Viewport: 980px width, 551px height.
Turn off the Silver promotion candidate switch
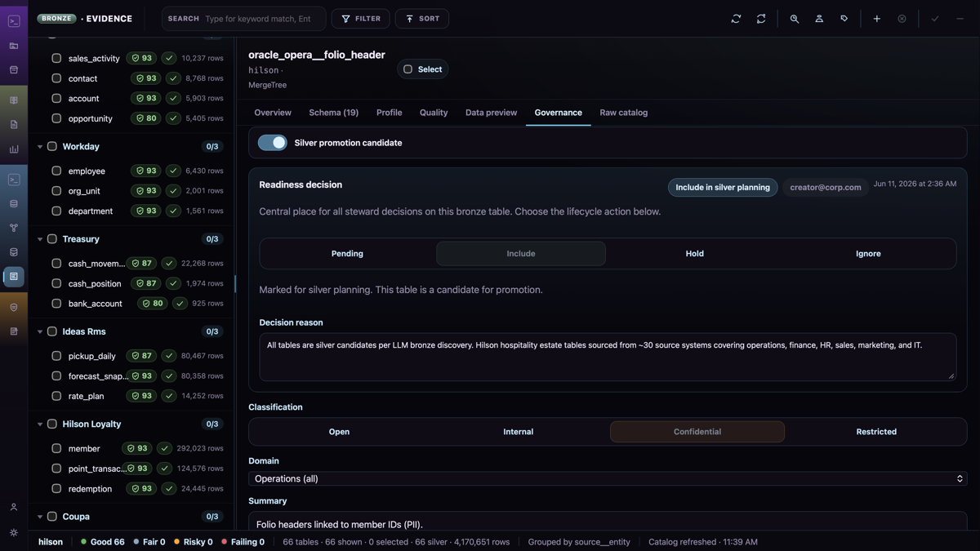pos(273,143)
